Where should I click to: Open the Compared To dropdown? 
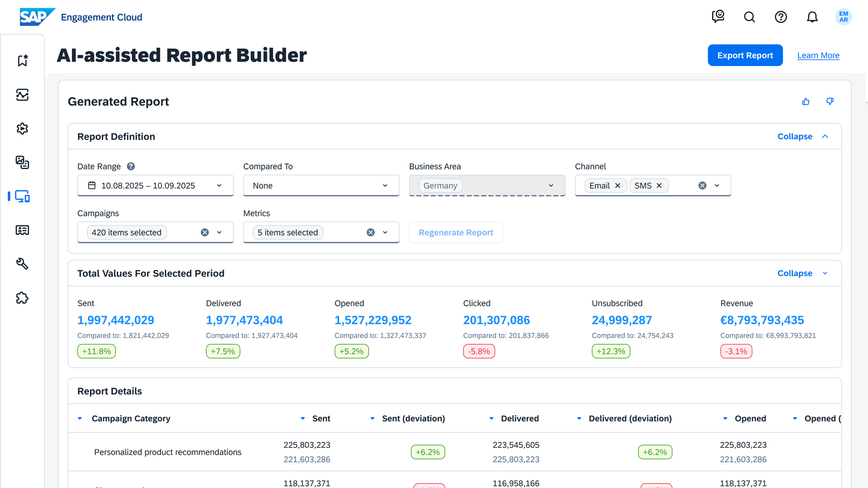coord(321,186)
